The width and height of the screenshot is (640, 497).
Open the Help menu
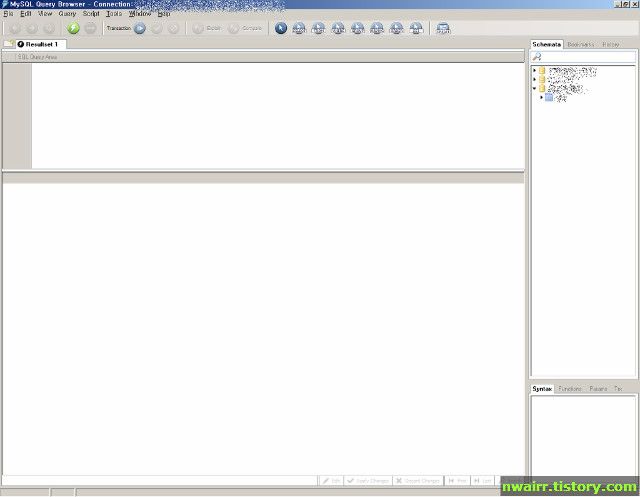(164, 13)
